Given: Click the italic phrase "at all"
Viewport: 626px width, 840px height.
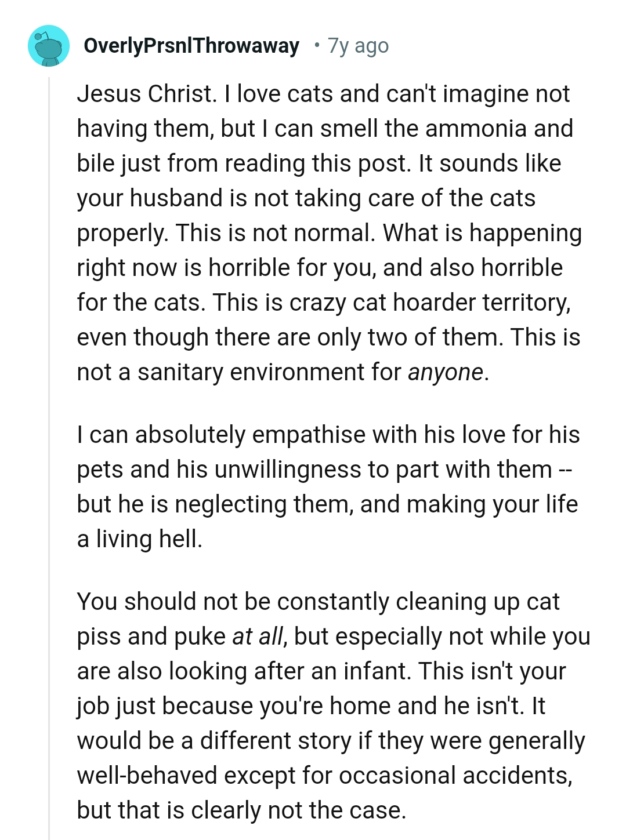Looking at the screenshot, I should [258, 637].
